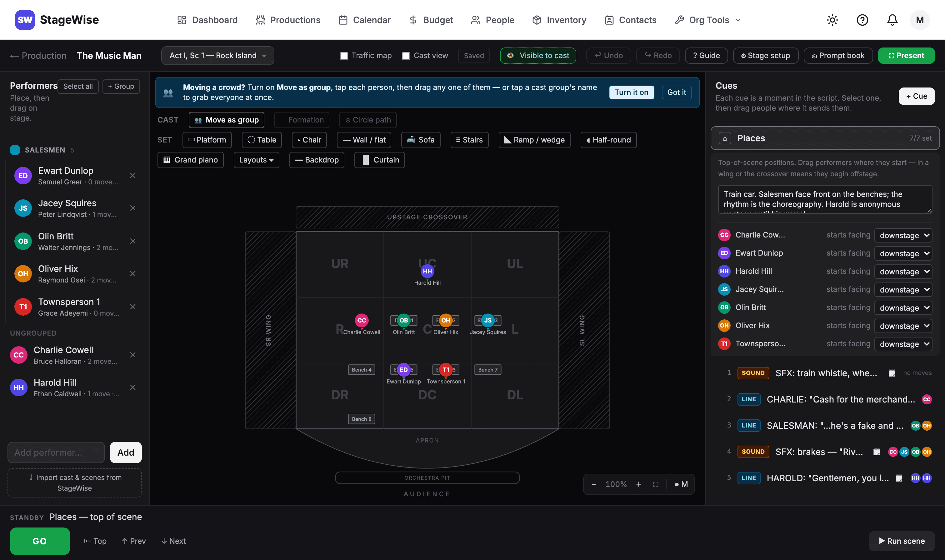Remove Harold Hill with the X icon
Screen dimensions: 945x560
pos(133,387)
